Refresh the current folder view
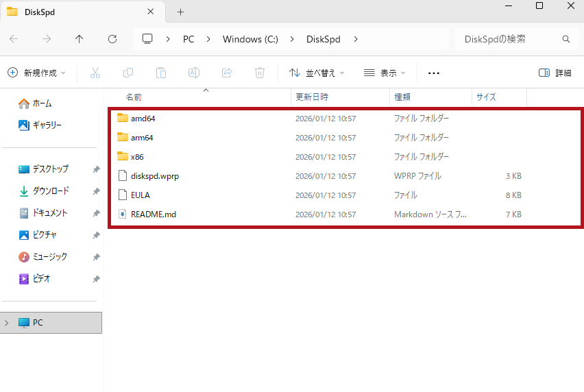The height and width of the screenshot is (392, 584). (x=112, y=39)
